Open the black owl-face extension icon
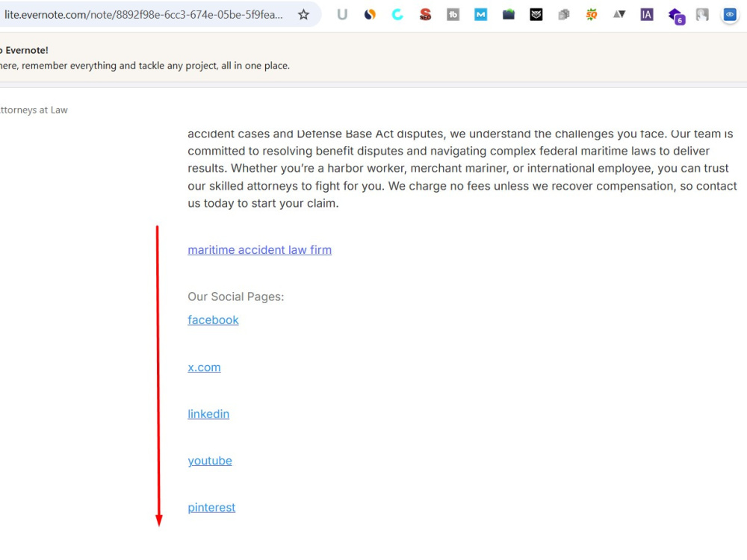This screenshot has width=747, height=560. [x=536, y=15]
